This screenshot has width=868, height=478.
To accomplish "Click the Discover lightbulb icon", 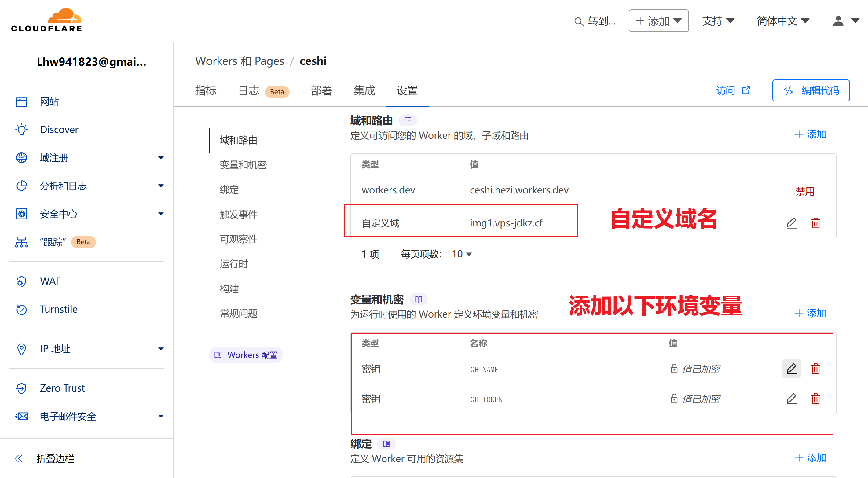I will click(x=22, y=130).
